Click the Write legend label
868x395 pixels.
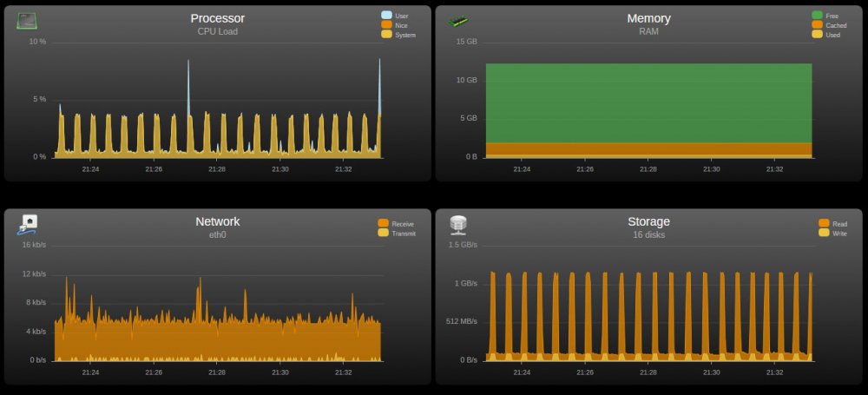(x=839, y=234)
